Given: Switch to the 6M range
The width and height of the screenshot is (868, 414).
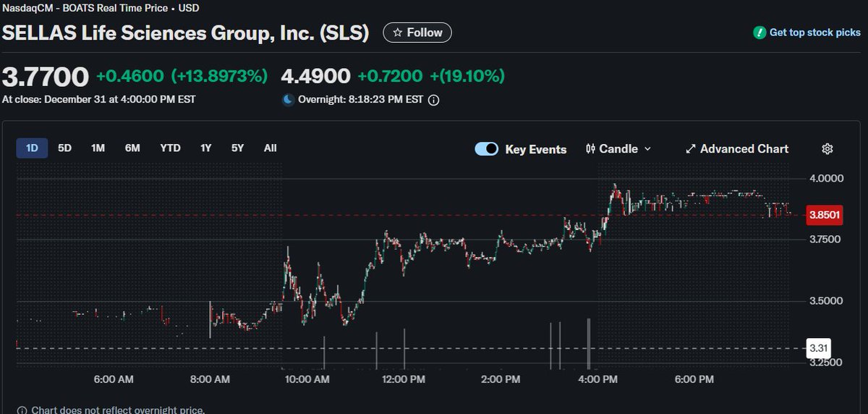Looking at the screenshot, I should coord(132,148).
